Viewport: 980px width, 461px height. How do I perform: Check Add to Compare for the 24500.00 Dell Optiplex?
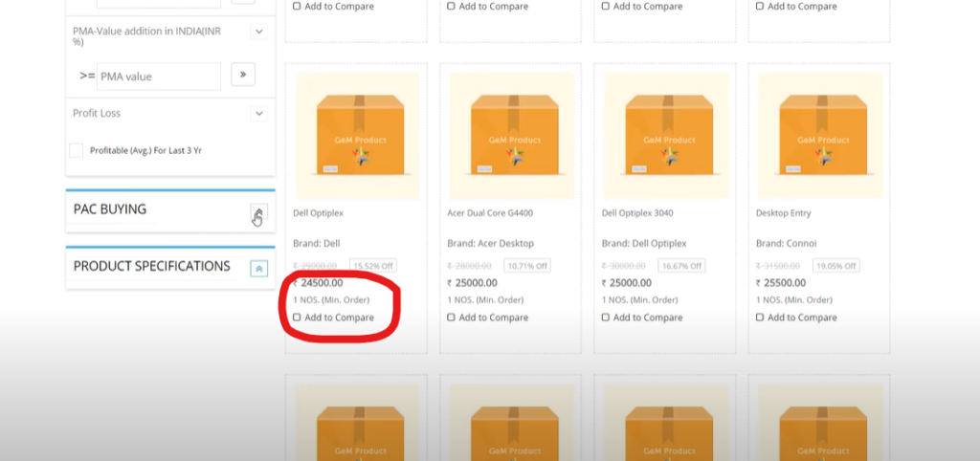pos(297,318)
